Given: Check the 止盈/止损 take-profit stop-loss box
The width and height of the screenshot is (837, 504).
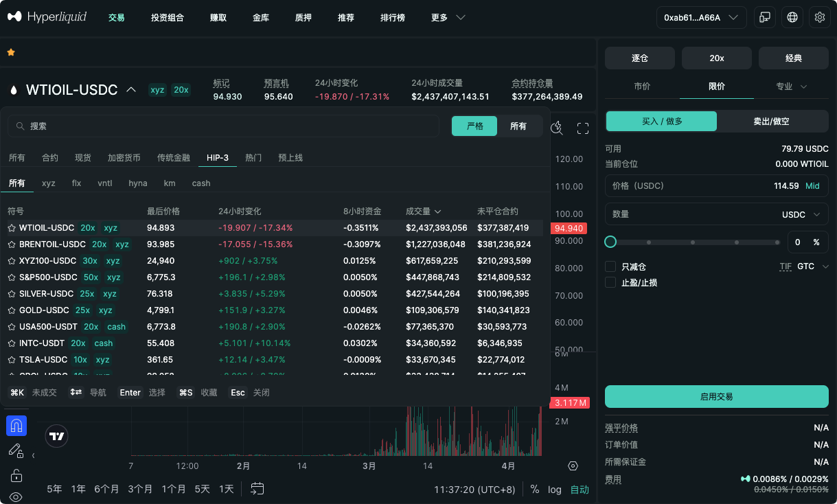Looking at the screenshot, I should click(x=610, y=282).
